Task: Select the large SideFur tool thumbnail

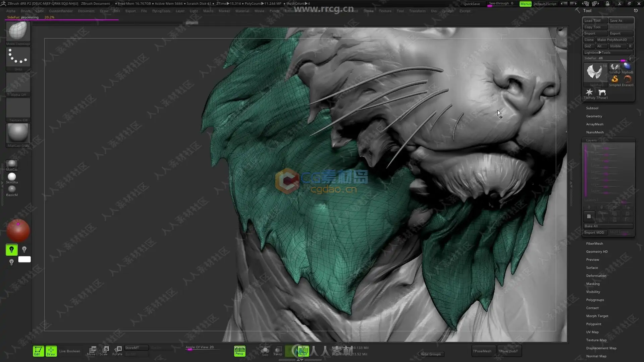Action: 595,74
